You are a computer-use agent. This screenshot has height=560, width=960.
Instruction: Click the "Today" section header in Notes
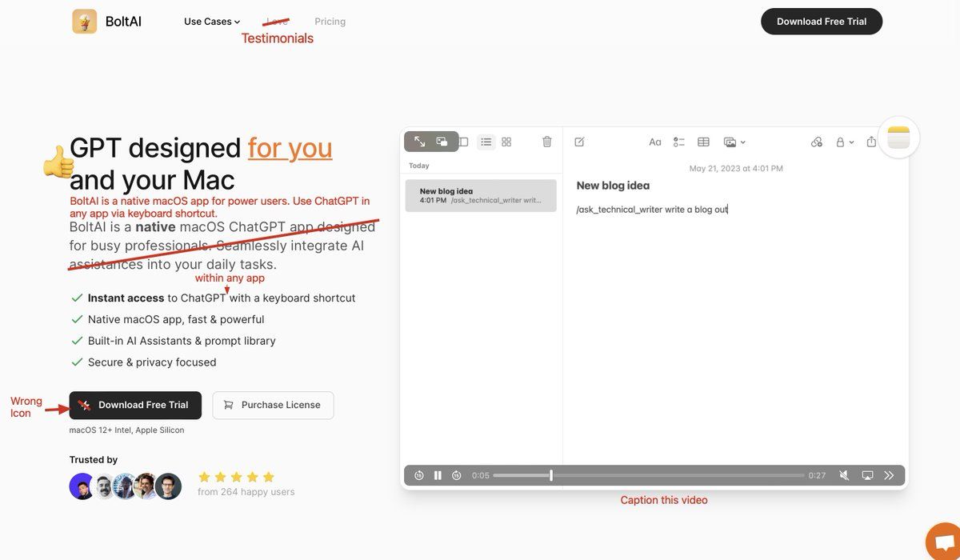pos(419,166)
